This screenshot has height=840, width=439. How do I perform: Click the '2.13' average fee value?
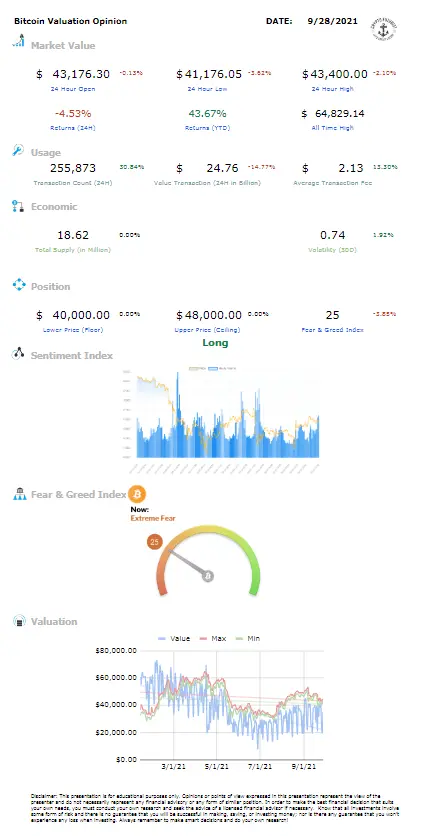click(351, 168)
